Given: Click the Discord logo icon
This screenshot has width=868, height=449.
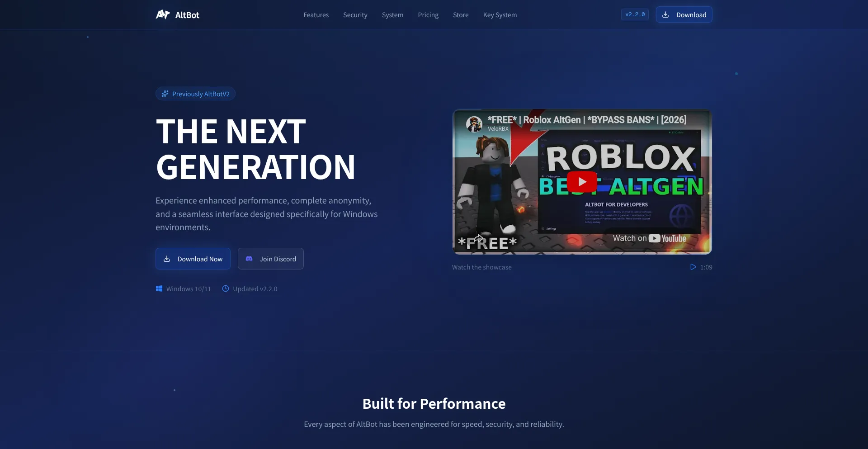Looking at the screenshot, I should coord(249,259).
